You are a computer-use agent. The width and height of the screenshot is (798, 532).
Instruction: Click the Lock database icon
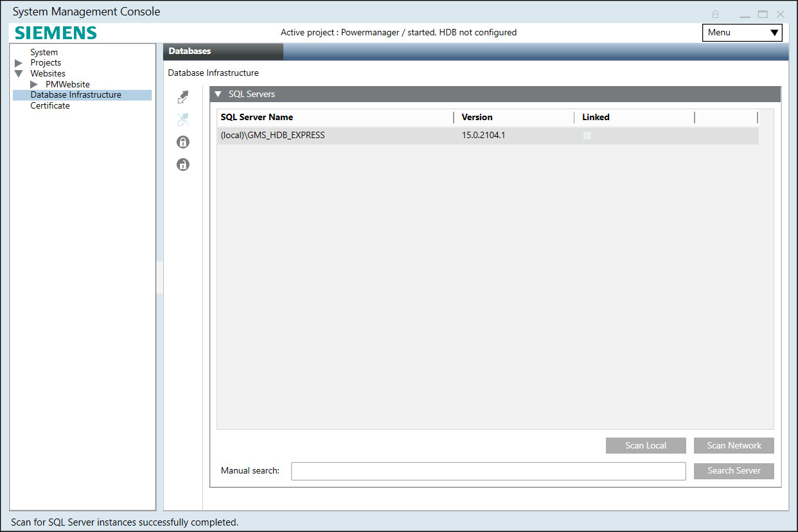point(182,141)
